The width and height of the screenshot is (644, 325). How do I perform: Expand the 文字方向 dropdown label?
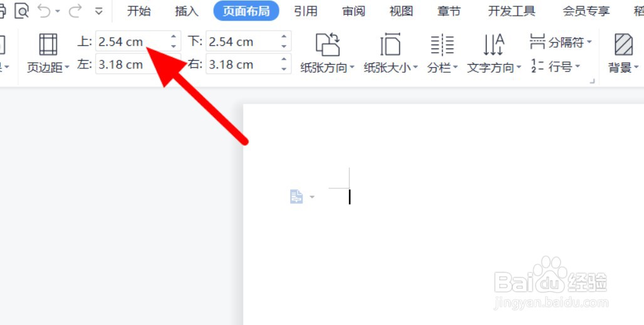tap(494, 68)
